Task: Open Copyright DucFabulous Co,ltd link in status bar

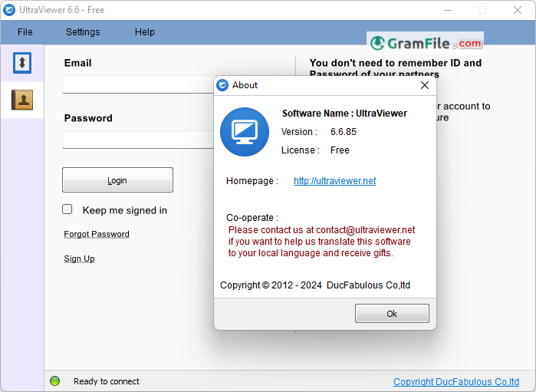Action: point(456,381)
